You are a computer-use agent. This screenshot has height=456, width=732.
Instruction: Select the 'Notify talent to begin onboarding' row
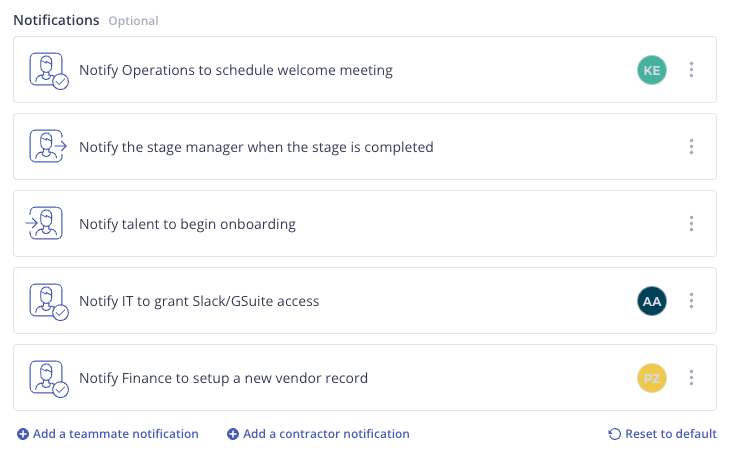(x=365, y=224)
